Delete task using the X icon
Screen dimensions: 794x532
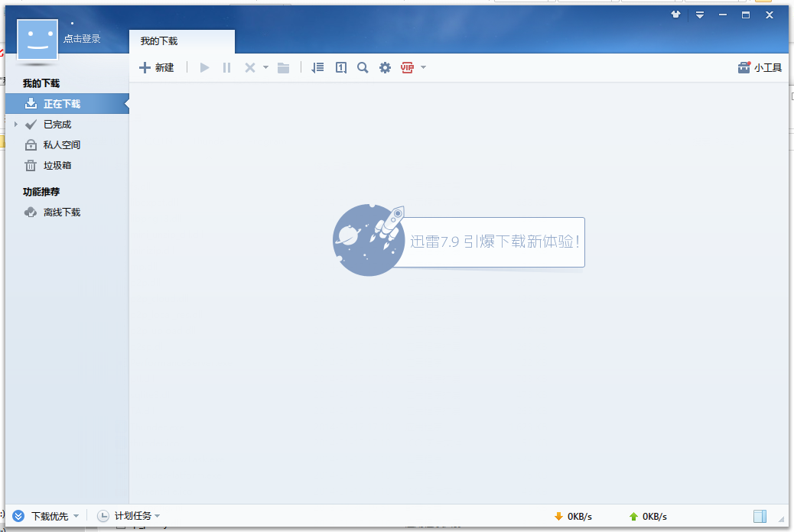point(249,67)
